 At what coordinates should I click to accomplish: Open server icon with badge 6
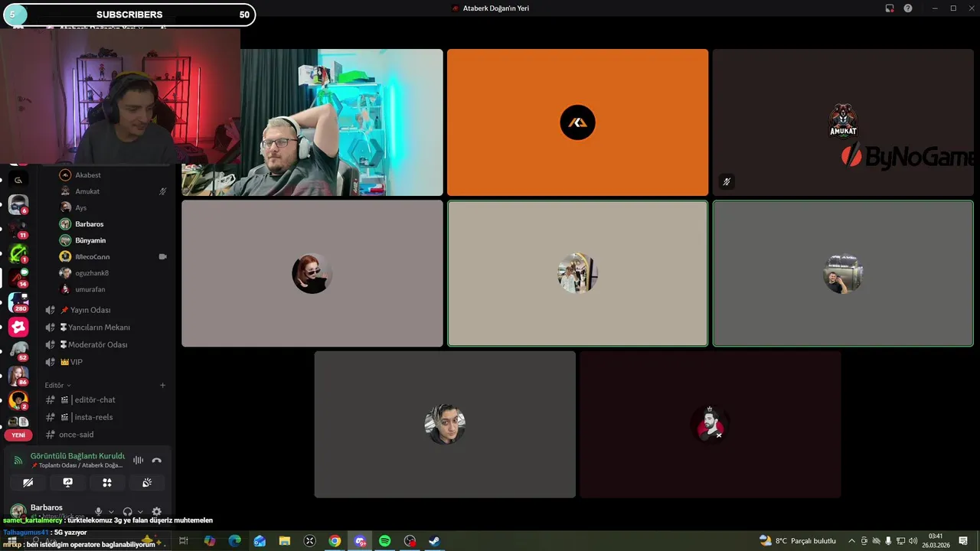[x=18, y=204]
